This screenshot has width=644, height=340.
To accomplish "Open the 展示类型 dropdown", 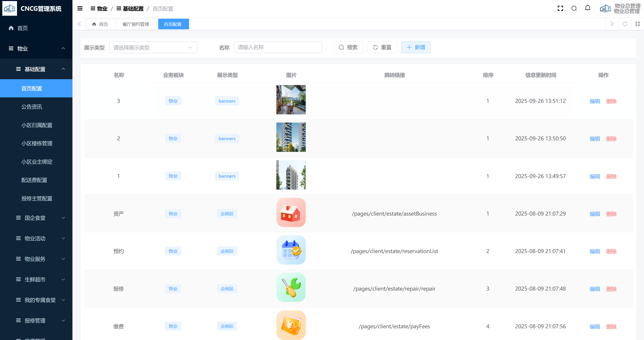I will point(153,47).
